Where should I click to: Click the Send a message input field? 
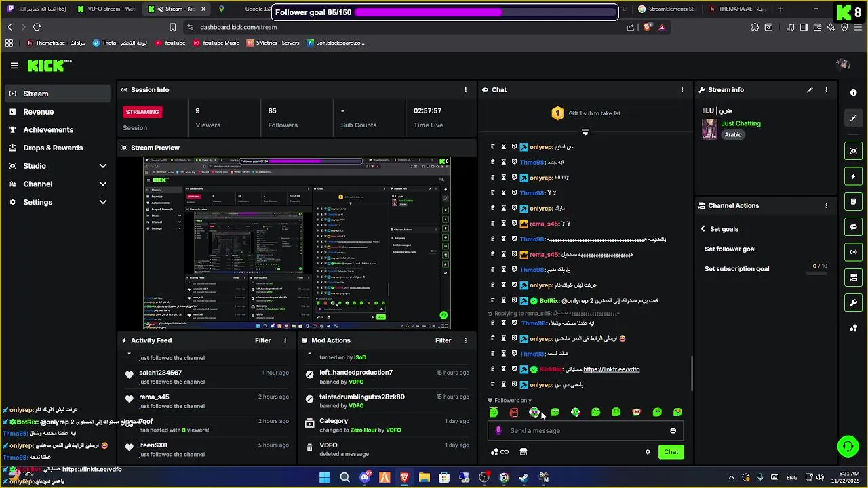[x=585, y=431]
